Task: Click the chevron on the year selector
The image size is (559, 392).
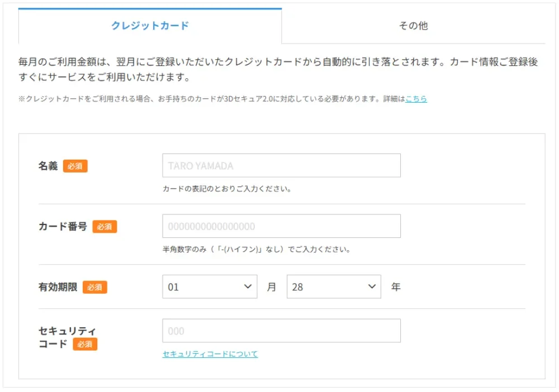Action: point(372,286)
